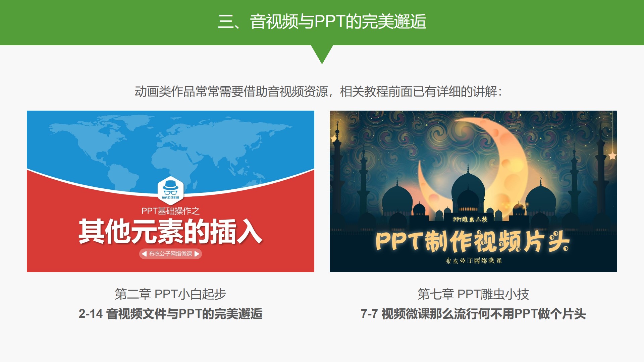This screenshot has width=644, height=362.
Task: Click the left arrow beside 布衣公子网络微课
Action: point(144,254)
